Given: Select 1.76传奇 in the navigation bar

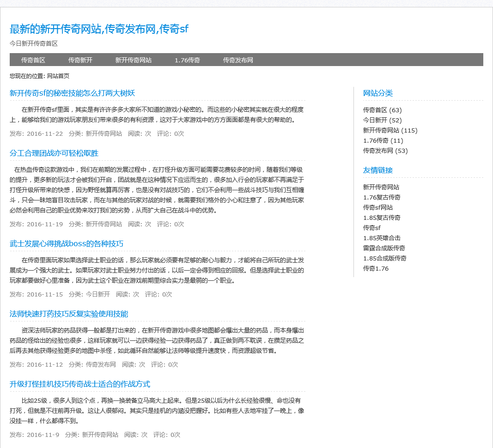Looking at the screenshot, I should coord(188,60).
